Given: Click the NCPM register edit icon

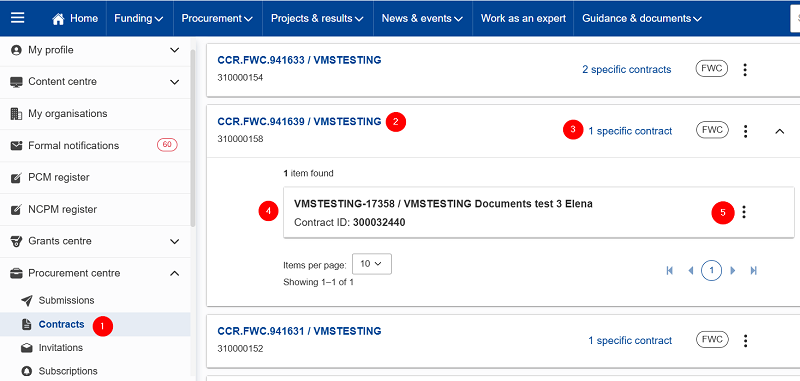Looking at the screenshot, I should [x=16, y=209].
